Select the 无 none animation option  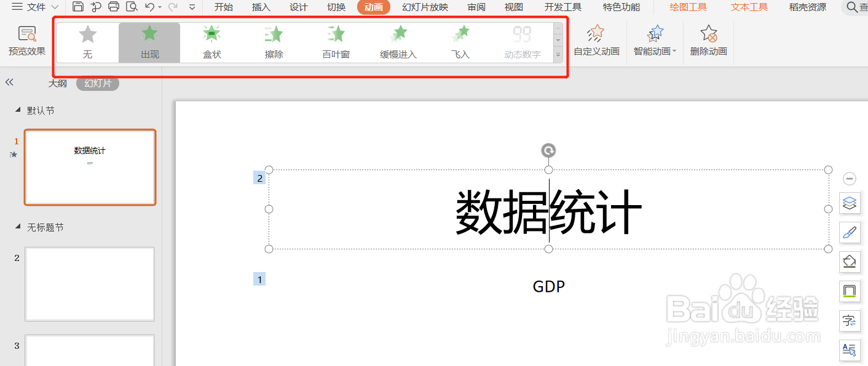87,41
